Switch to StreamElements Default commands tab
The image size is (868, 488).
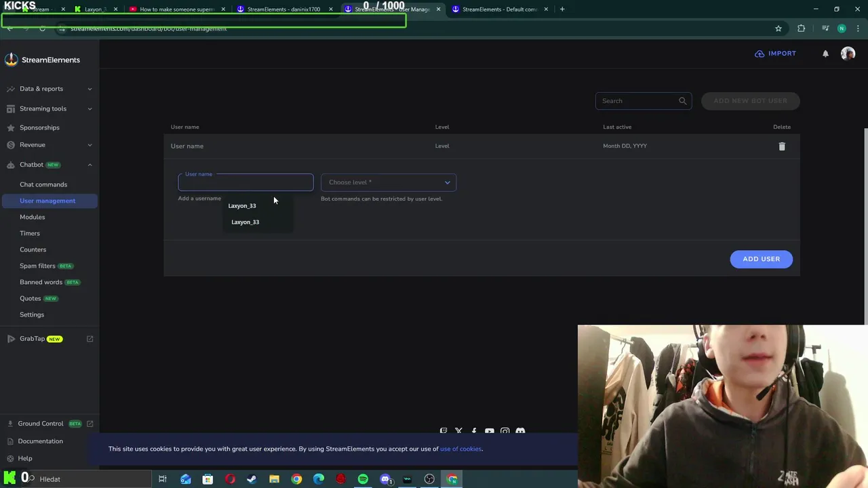coord(500,9)
